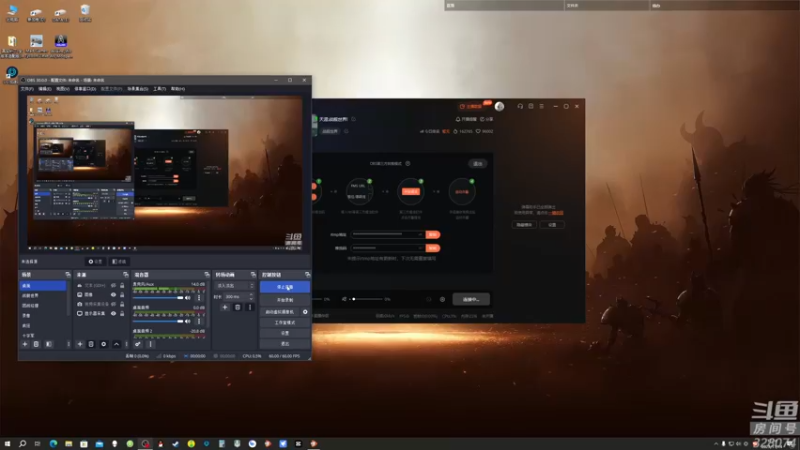Mute the 桌面音频 speaker icon
Screen dimensions: 800x450
coord(188,321)
